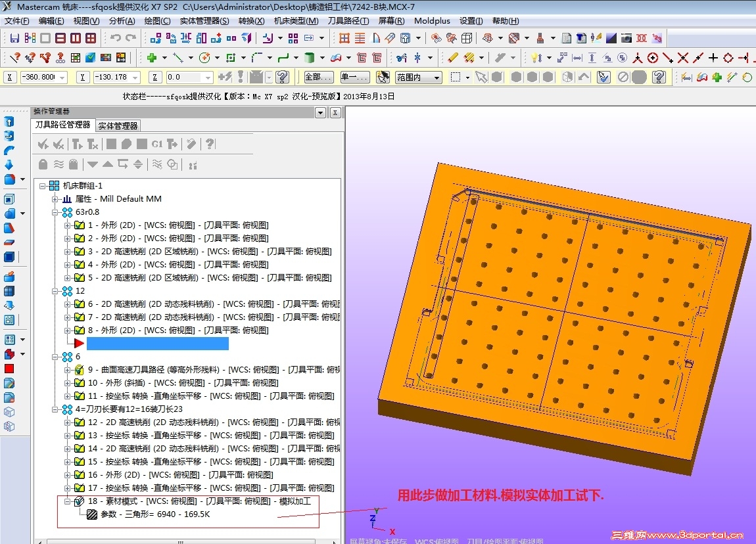Close the 操作管理器 panel with X
The image size is (756, 544).
(x=335, y=112)
